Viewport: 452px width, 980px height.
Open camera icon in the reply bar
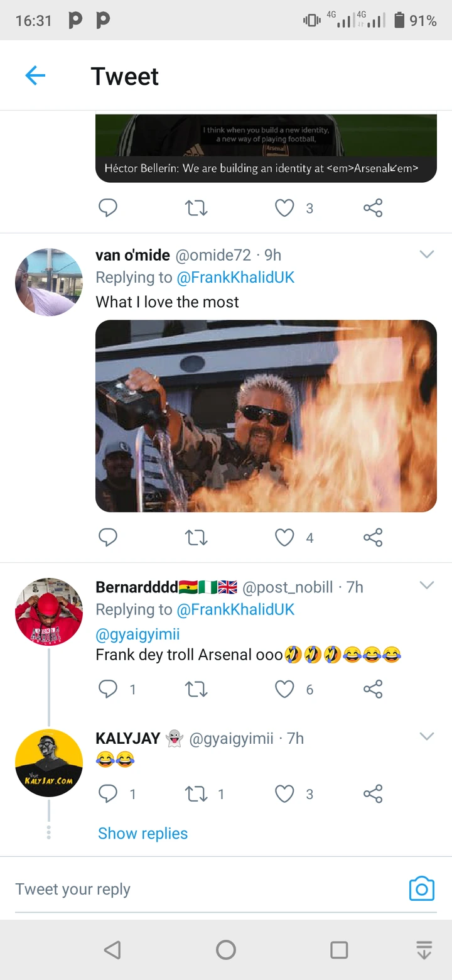pos(421,889)
